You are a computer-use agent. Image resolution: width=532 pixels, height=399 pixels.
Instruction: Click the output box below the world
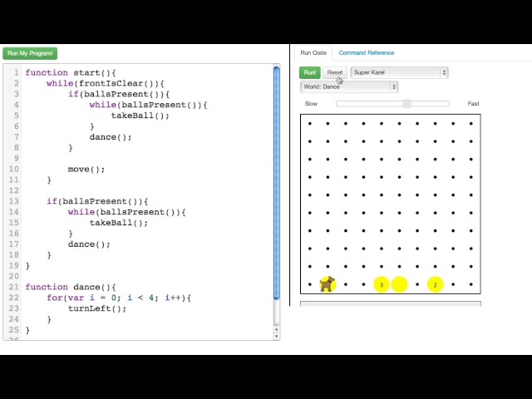[x=390, y=303]
